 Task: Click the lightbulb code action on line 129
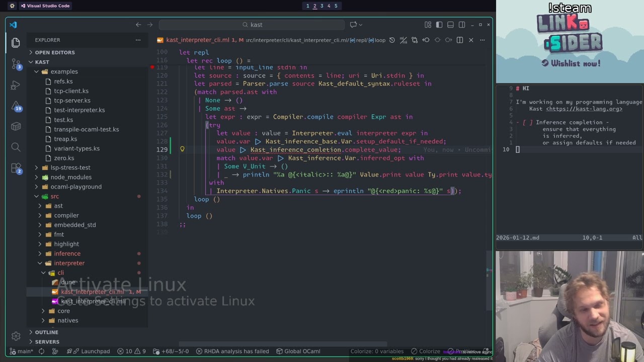pos(182,149)
